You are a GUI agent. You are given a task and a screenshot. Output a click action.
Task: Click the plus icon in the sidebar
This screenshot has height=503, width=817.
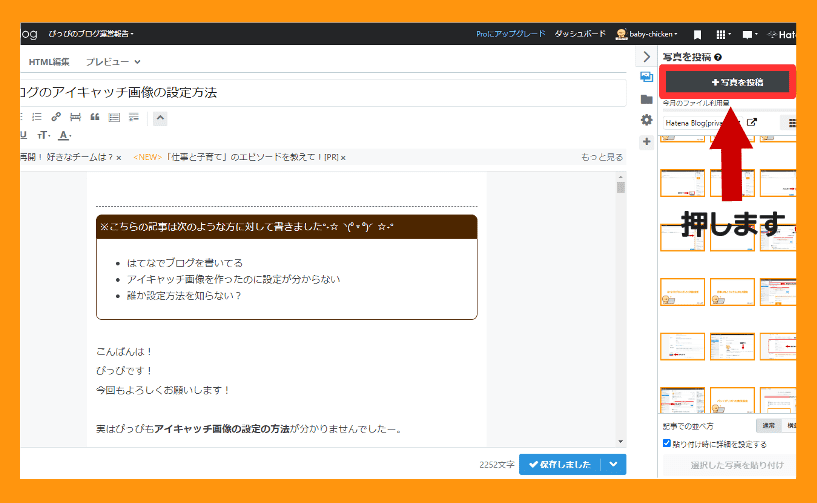point(647,142)
